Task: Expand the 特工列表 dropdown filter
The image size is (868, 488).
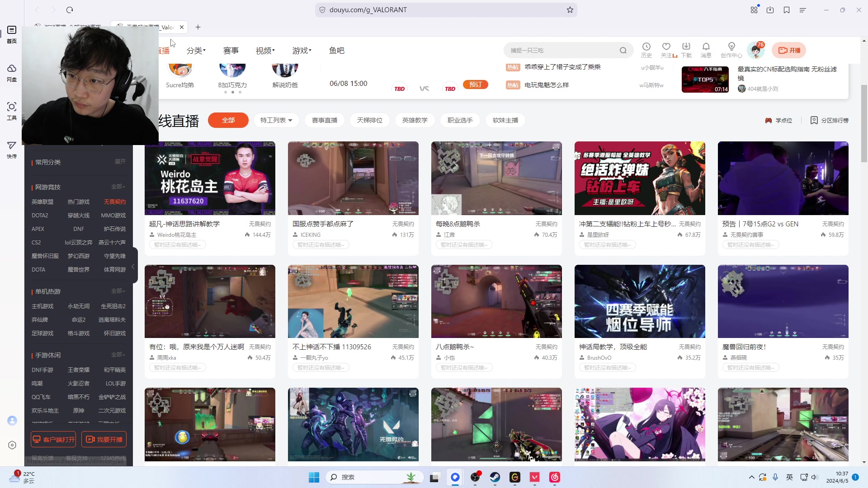Action: 276,120
